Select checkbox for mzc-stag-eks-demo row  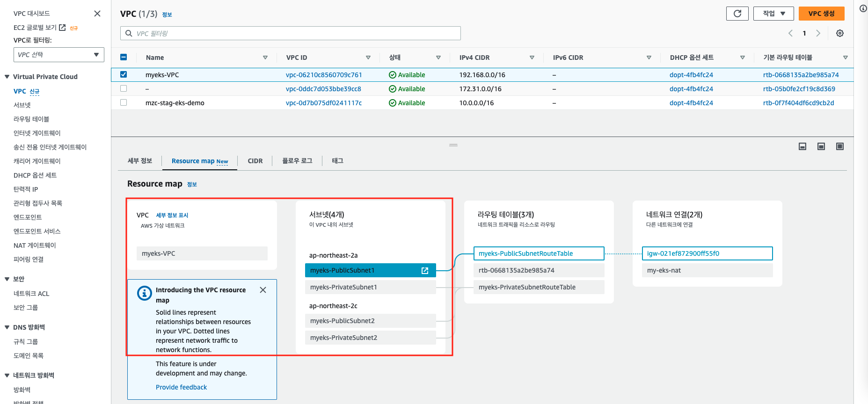124,102
